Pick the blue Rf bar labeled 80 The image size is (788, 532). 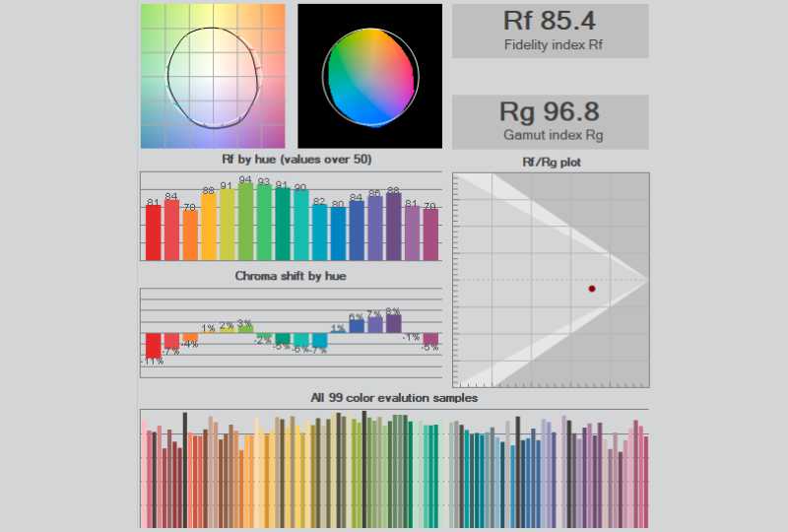[x=338, y=233]
